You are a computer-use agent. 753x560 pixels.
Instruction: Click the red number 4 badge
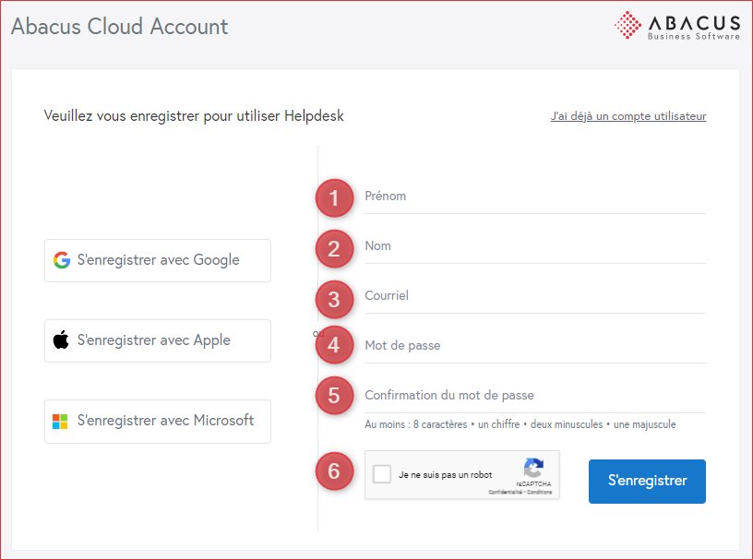334,345
